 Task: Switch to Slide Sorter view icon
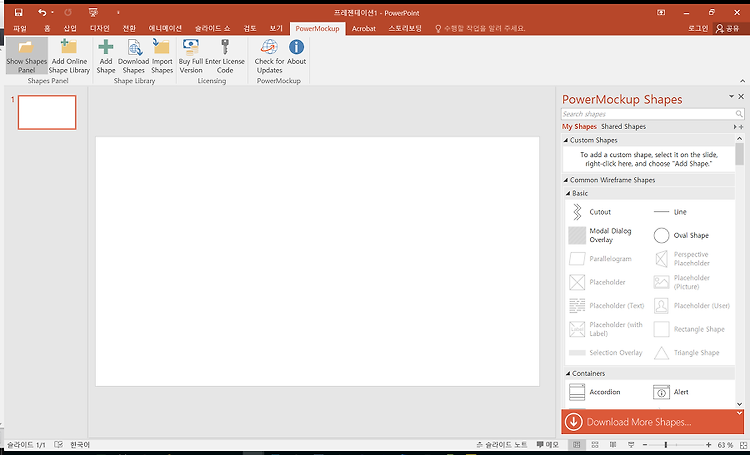(x=595, y=445)
